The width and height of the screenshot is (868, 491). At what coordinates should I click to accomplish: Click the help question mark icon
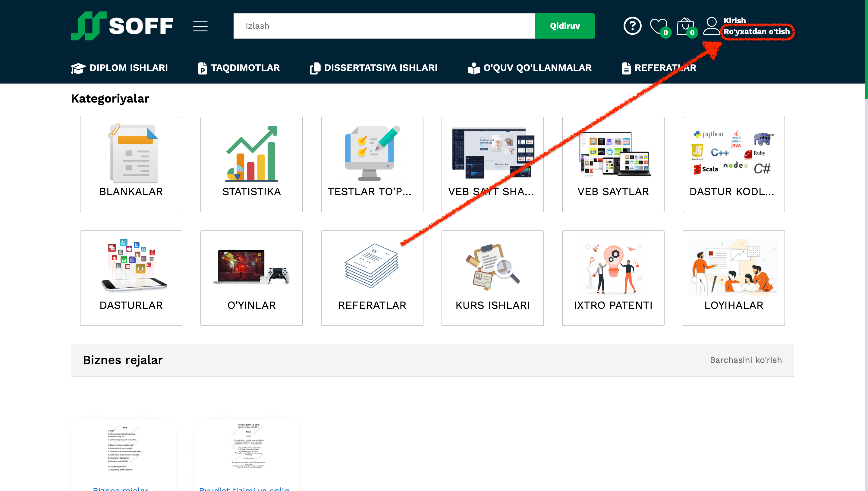(632, 26)
